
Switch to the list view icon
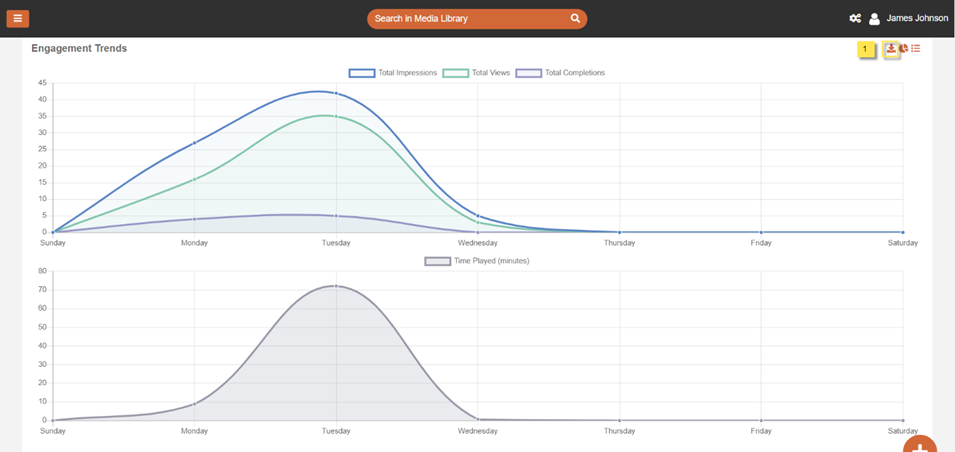click(916, 49)
